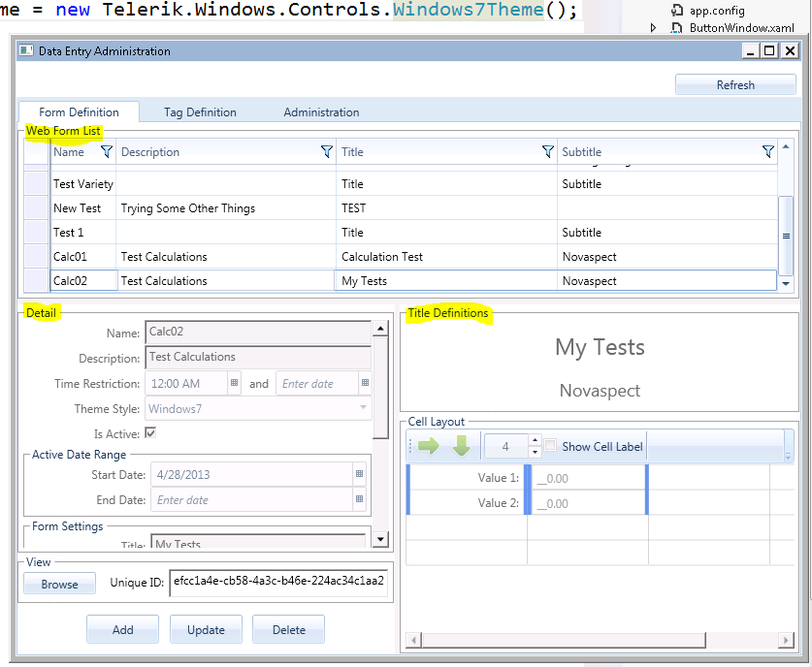Click the Trying Some Other Things cell
Viewport: 812px width, 667px height.
click(226, 208)
